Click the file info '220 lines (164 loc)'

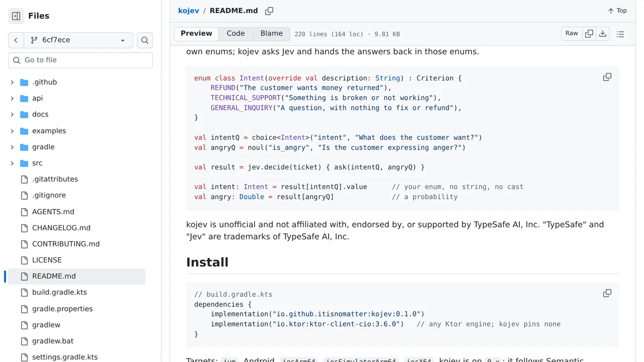[x=329, y=34]
